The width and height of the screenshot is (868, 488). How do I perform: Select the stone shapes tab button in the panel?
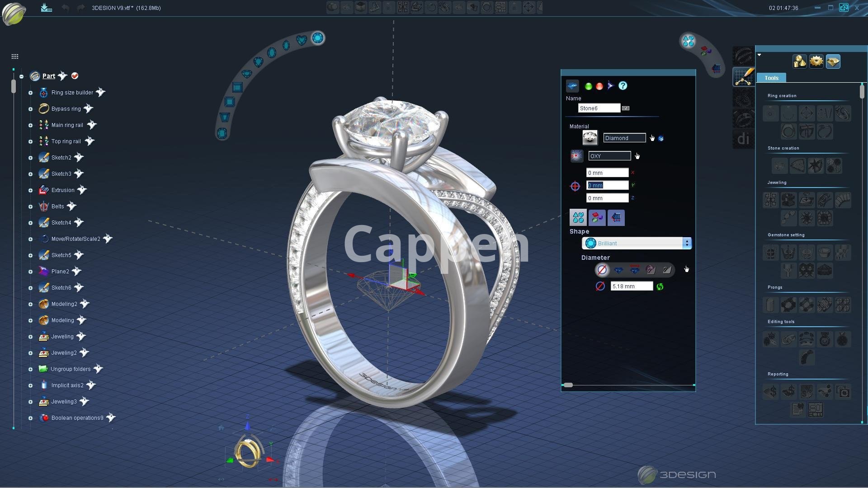pos(578,218)
